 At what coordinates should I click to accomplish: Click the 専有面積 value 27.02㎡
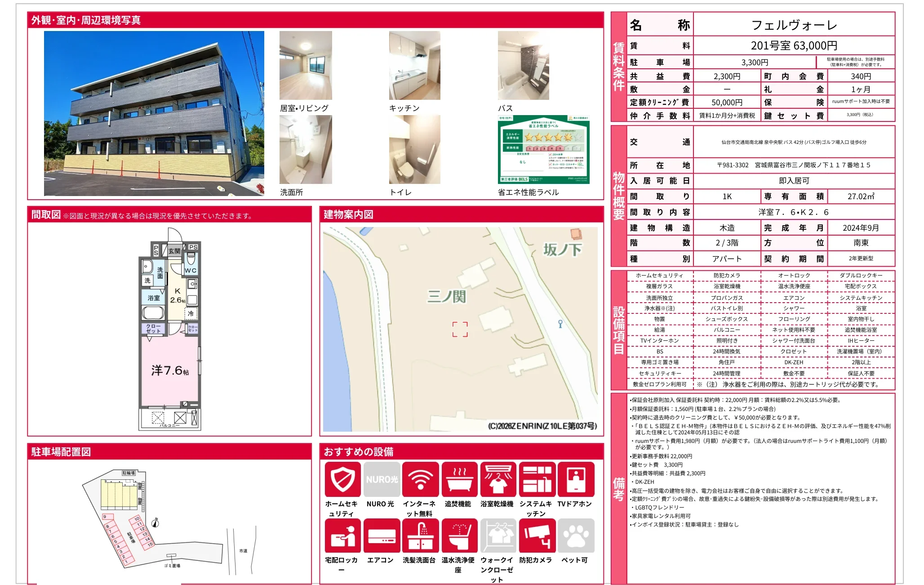pyautogui.click(x=861, y=196)
